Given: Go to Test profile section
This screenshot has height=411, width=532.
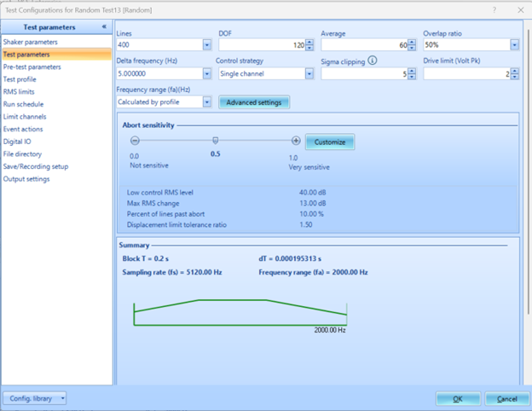Looking at the screenshot, I should (x=20, y=79).
